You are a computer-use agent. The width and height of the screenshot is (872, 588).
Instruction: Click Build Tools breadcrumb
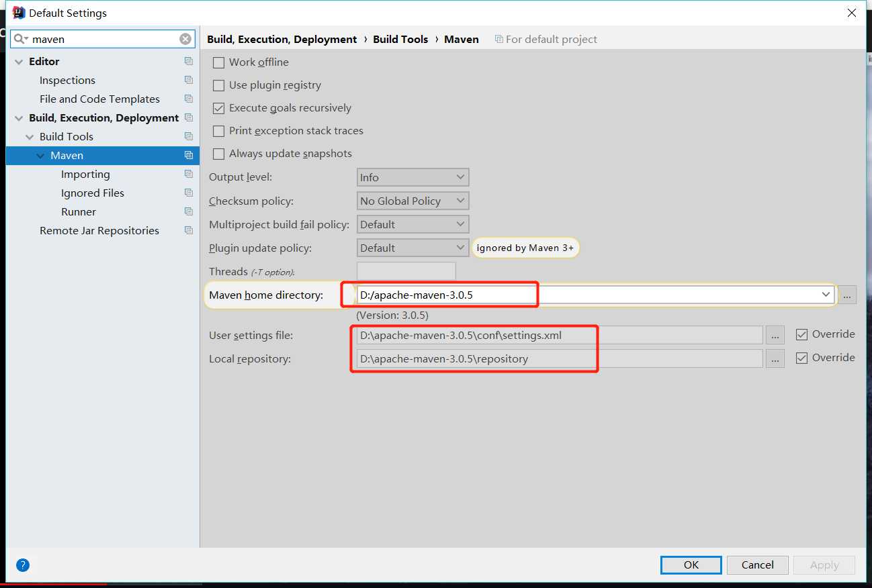[x=400, y=39]
